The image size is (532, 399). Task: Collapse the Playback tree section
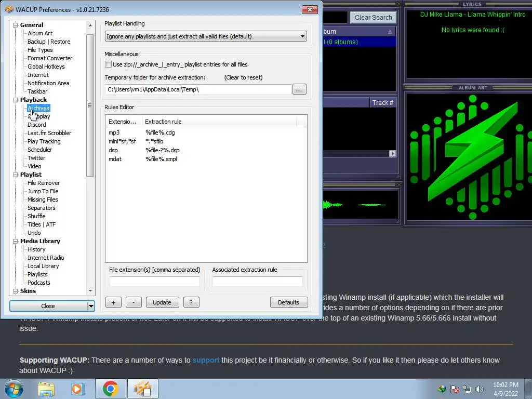[x=15, y=100]
